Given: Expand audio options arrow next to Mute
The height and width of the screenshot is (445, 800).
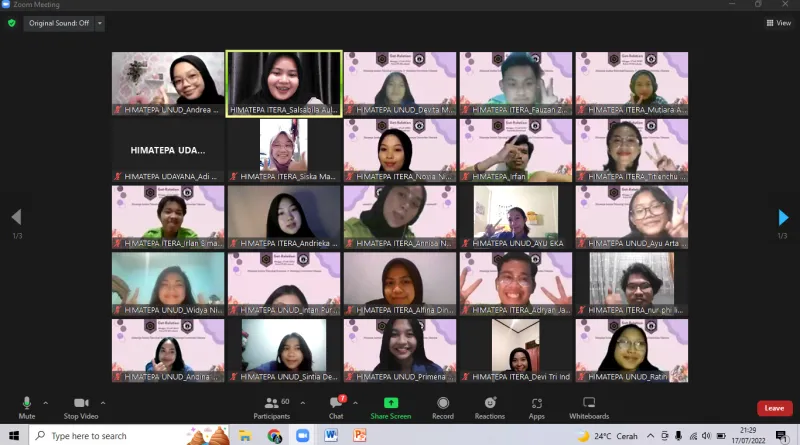Looking at the screenshot, I should (46, 403).
